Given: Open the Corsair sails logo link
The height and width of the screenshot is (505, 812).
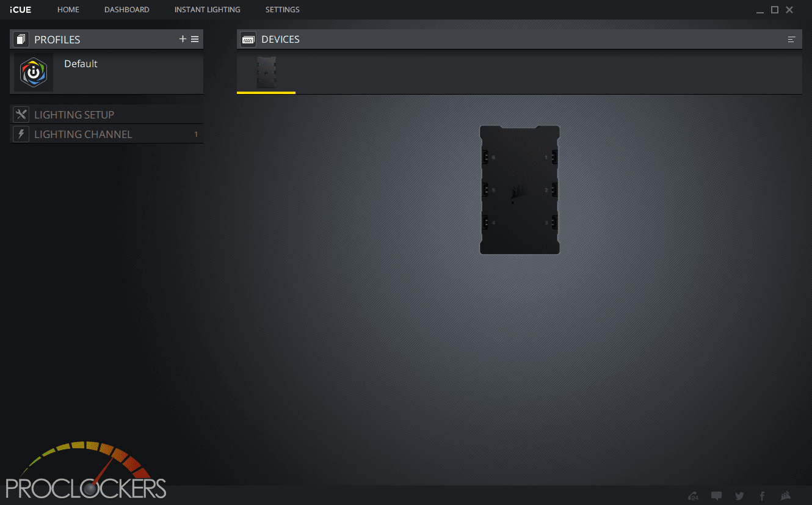Looking at the screenshot, I should click(x=786, y=496).
